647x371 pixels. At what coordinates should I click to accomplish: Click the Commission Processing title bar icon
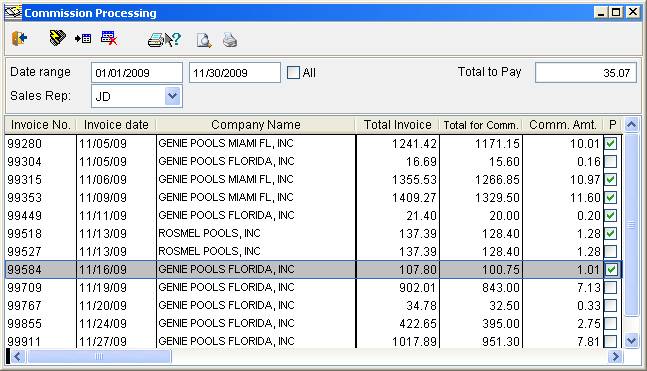[13, 12]
